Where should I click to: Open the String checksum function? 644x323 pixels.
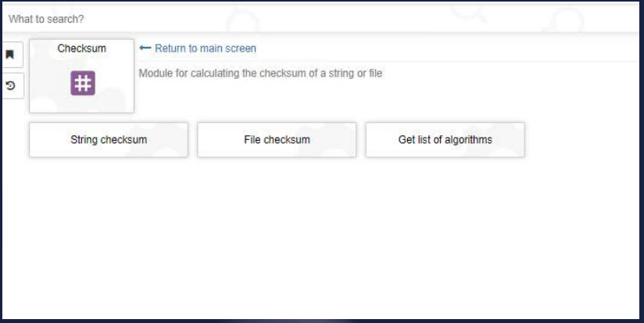109,140
